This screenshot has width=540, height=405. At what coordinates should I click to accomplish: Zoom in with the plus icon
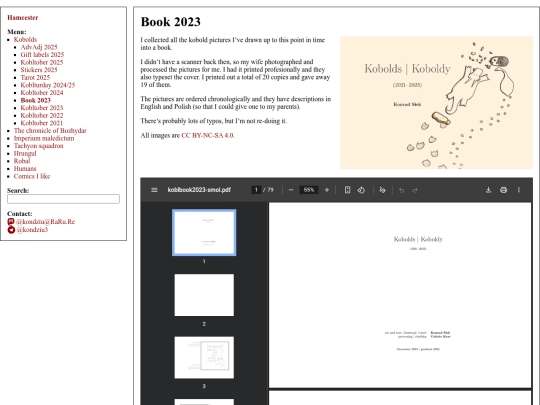(327, 190)
